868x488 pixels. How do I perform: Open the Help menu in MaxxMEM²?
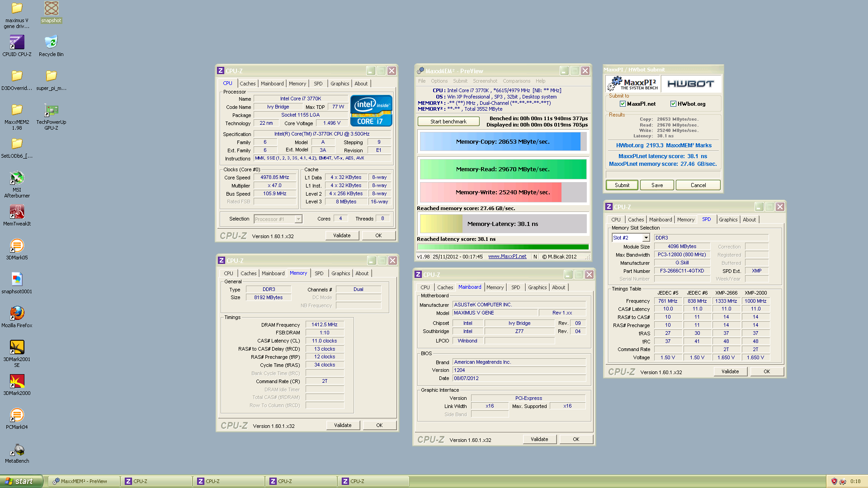tap(541, 81)
